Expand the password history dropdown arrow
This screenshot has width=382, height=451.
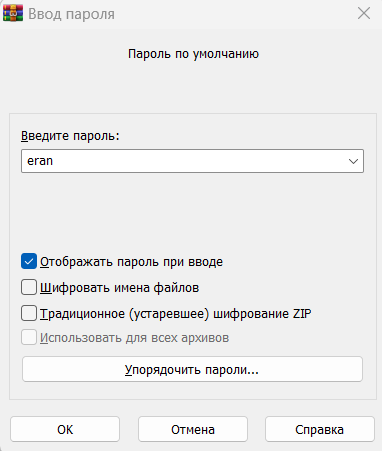click(353, 161)
